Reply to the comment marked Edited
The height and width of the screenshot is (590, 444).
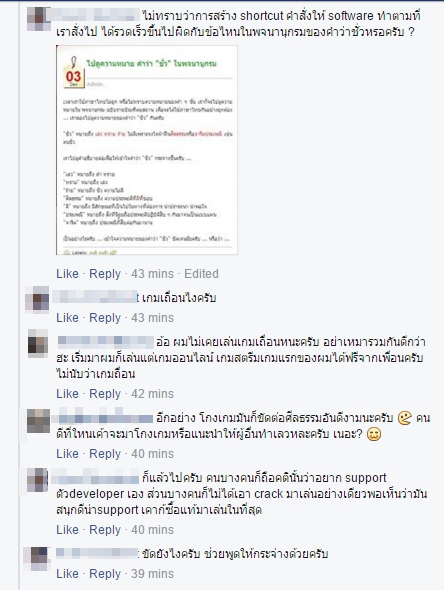coord(105,274)
